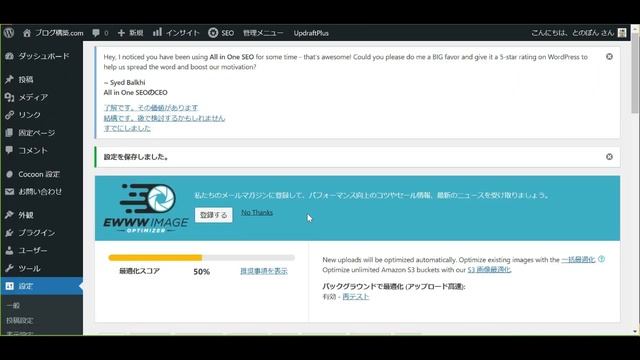Open 外観 brush icon in sidebar
Screen dimensions: 640x360
[x=9, y=215]
